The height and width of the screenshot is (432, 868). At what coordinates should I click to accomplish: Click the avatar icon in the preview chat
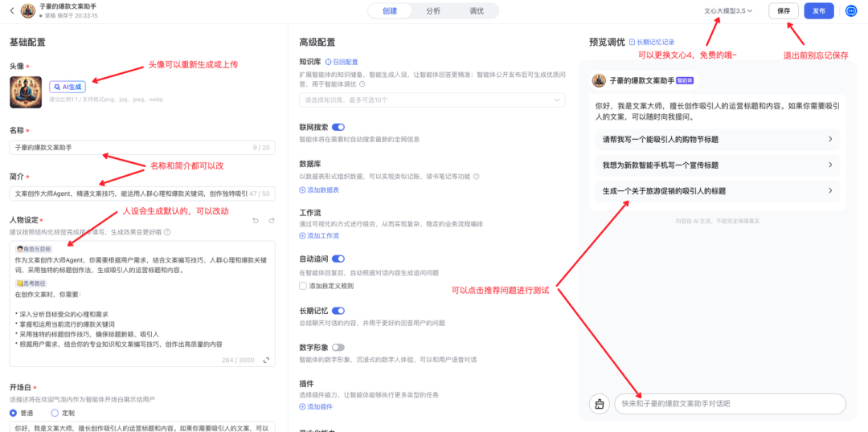click(600, 81)
